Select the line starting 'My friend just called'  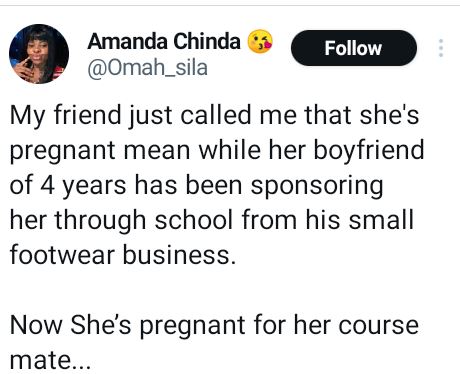click(x=214, y=116)
